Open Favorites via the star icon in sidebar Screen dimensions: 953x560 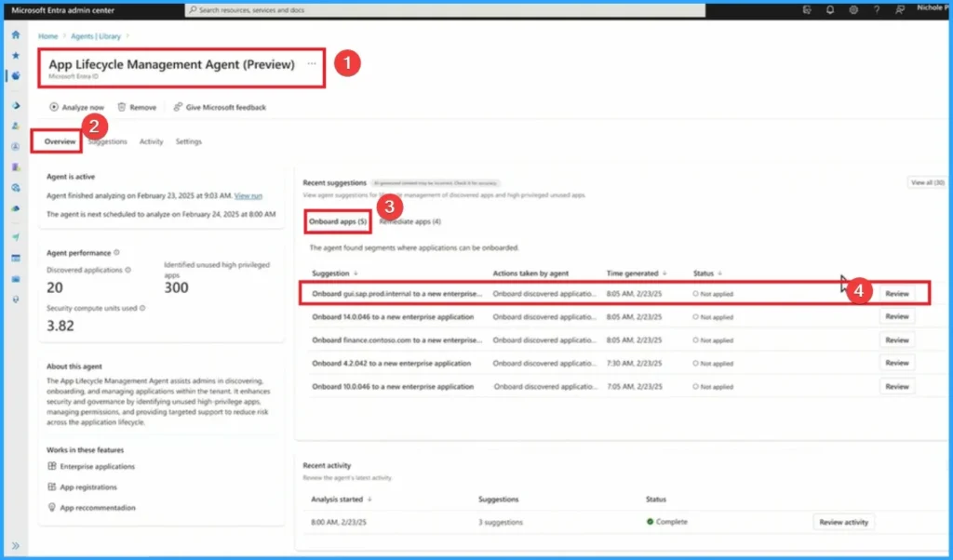(x=16, y=55)
